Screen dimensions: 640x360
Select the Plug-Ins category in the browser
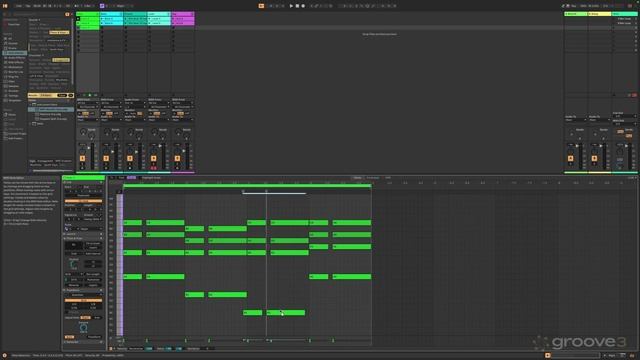click(13, 76)
